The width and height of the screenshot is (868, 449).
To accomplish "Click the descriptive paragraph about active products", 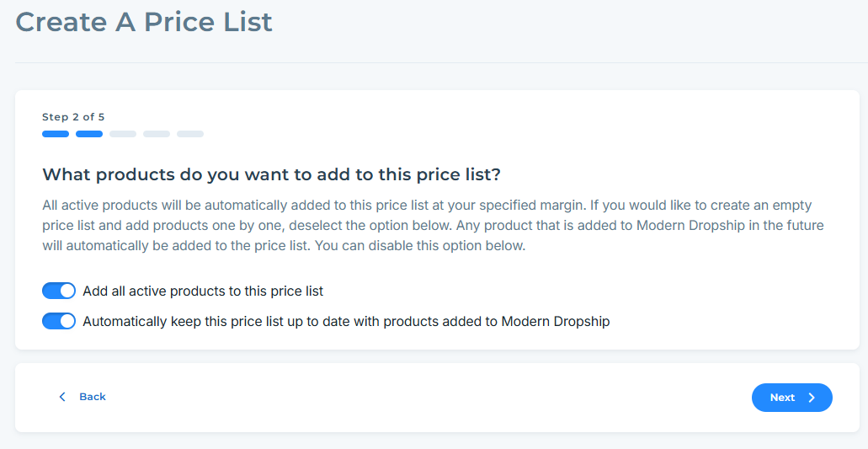I will tap(433, 226).
